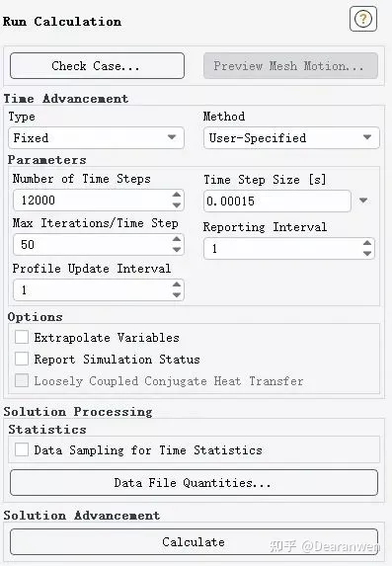This screenshot has height=566, width=392.
Task: Decrease Reporting Interval with down arrow
Action: (x=367, y=254)
